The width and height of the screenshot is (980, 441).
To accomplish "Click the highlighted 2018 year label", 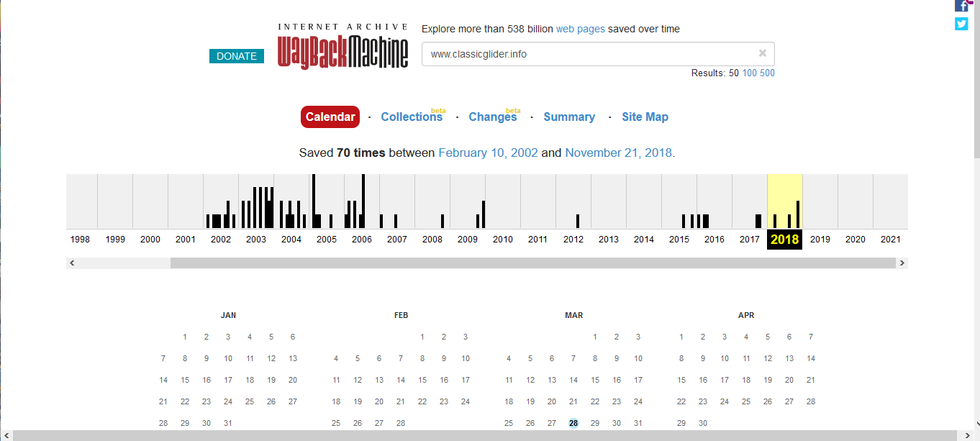I will [785, 240].
